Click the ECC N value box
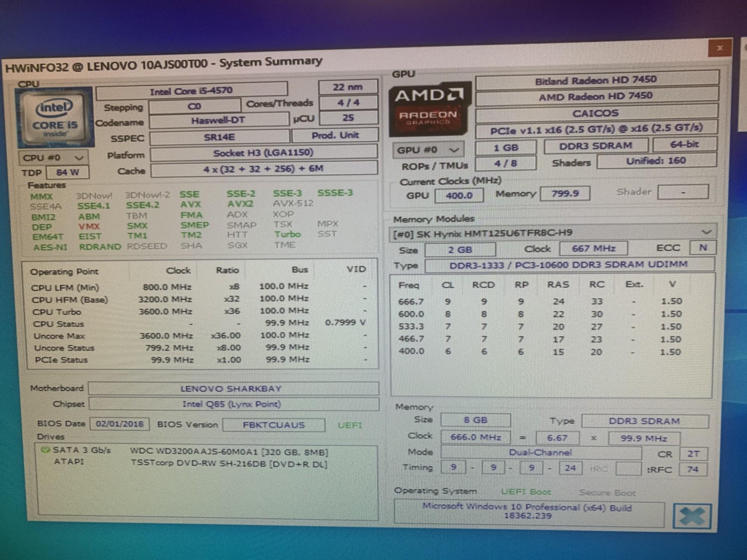Viewport: 747px width, 560px height. (703, 247)
